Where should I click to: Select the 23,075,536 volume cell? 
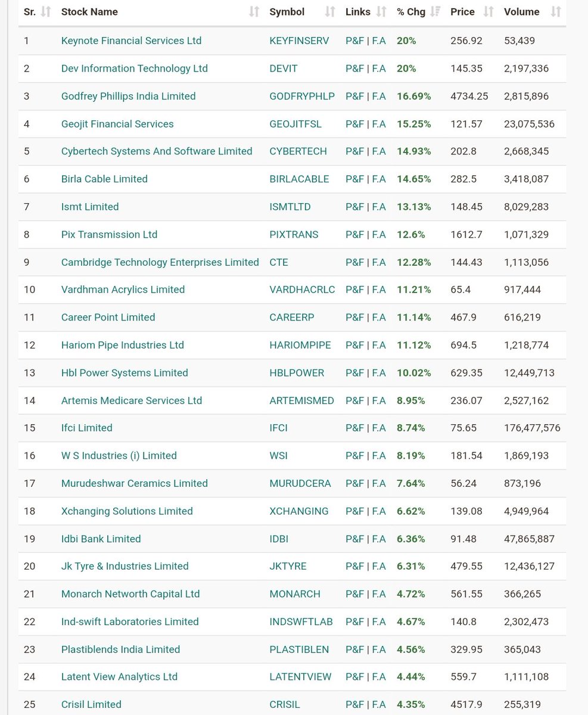click(x=529, y=124)
